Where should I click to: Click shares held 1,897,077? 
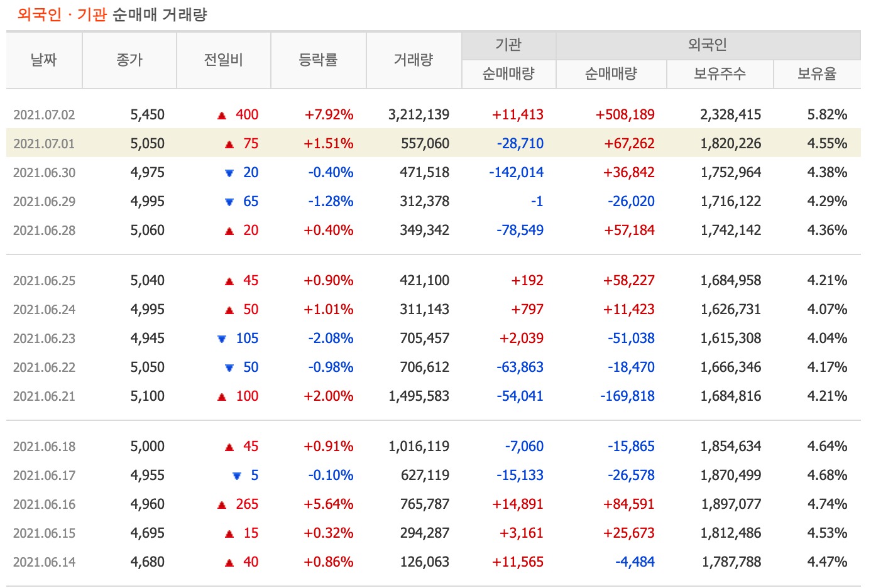click(731, 504)
